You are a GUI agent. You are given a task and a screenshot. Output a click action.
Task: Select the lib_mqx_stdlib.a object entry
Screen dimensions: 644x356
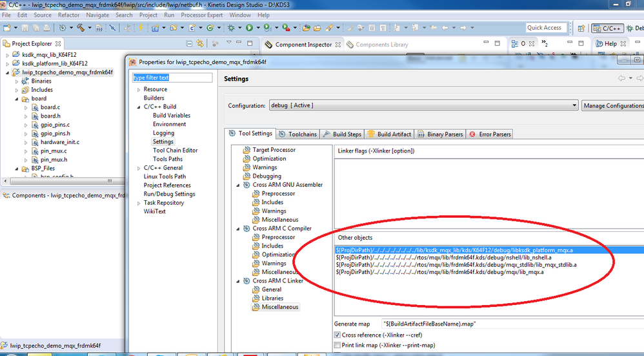(456, 265)
